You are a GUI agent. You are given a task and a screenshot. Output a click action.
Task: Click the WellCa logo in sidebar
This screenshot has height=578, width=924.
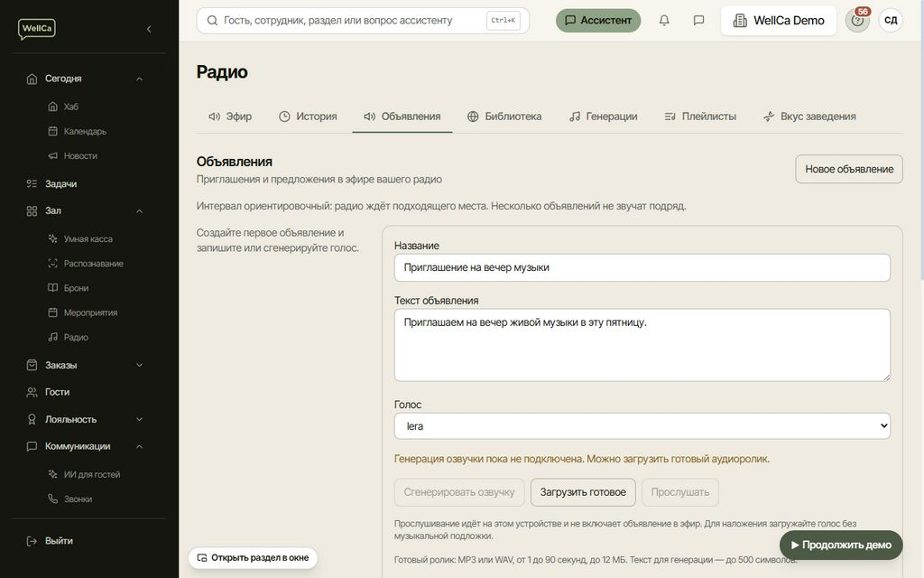coord(36,28)
